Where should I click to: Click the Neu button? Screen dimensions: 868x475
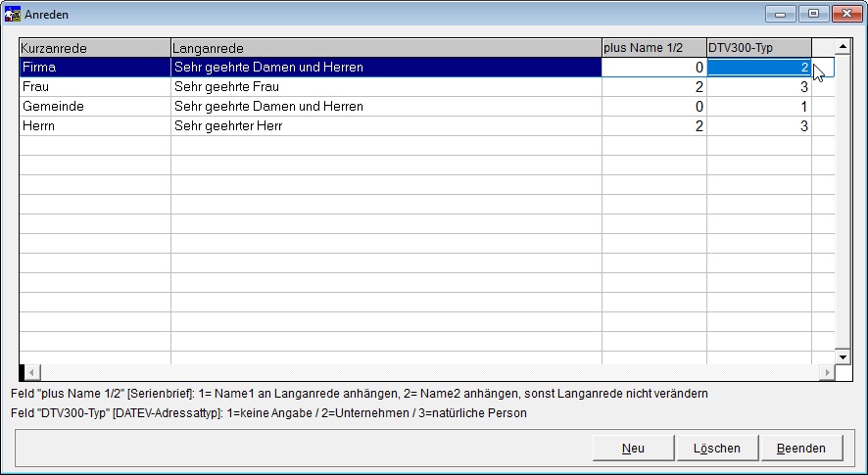[x=633, y=448]
